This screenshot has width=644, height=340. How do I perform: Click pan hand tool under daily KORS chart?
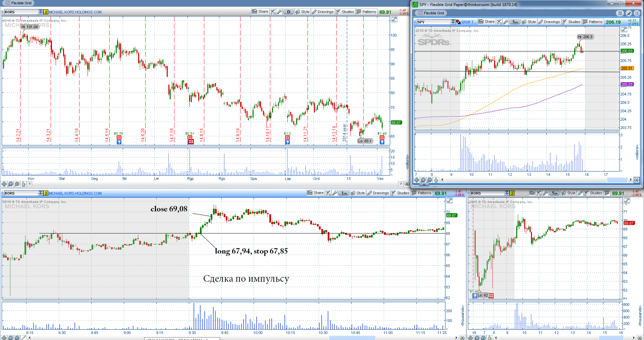(x=23, y=184)
